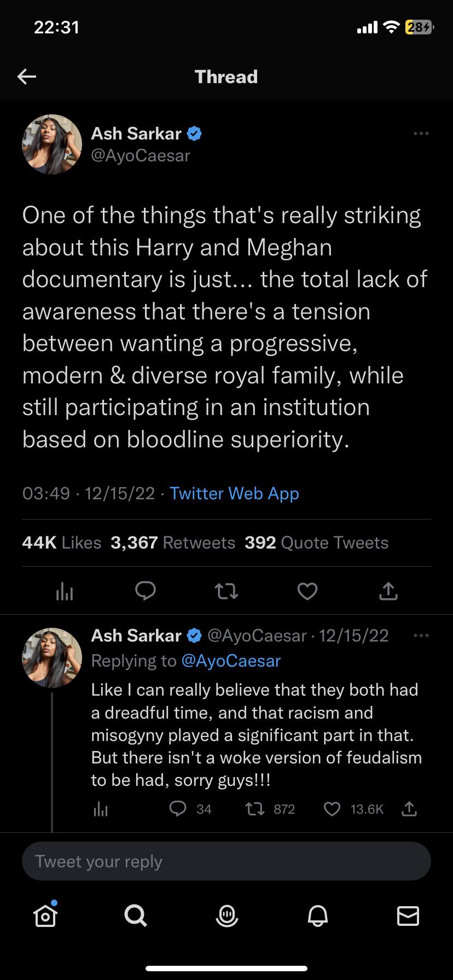Screen dimensions: 453x980
Task: Go to Home via the home icon
Action: tap(45, 917)
